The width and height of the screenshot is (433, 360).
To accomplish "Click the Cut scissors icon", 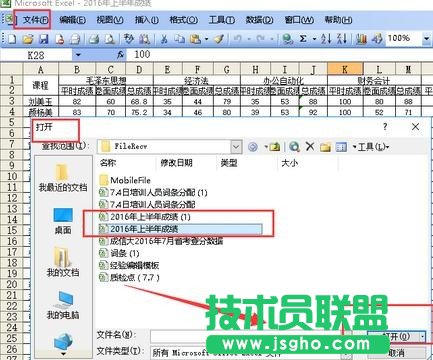I will point(164,39).
